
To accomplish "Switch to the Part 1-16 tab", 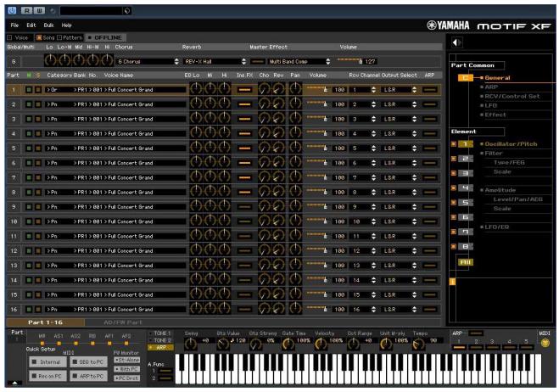I will 45,322.
